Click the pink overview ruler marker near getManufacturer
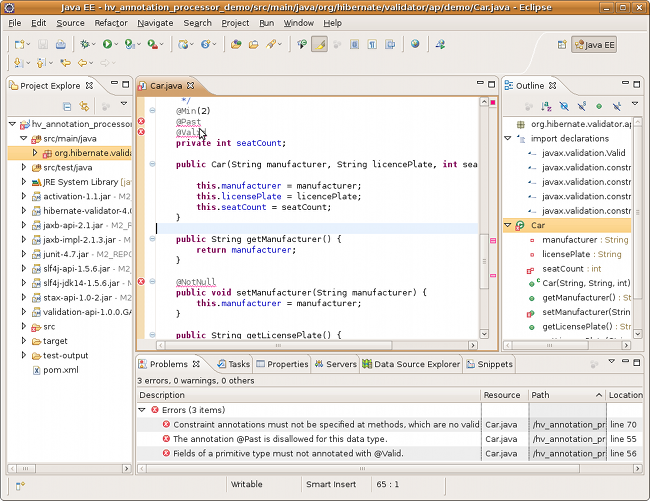Screen dimensions: 650x501 [491, 240]
